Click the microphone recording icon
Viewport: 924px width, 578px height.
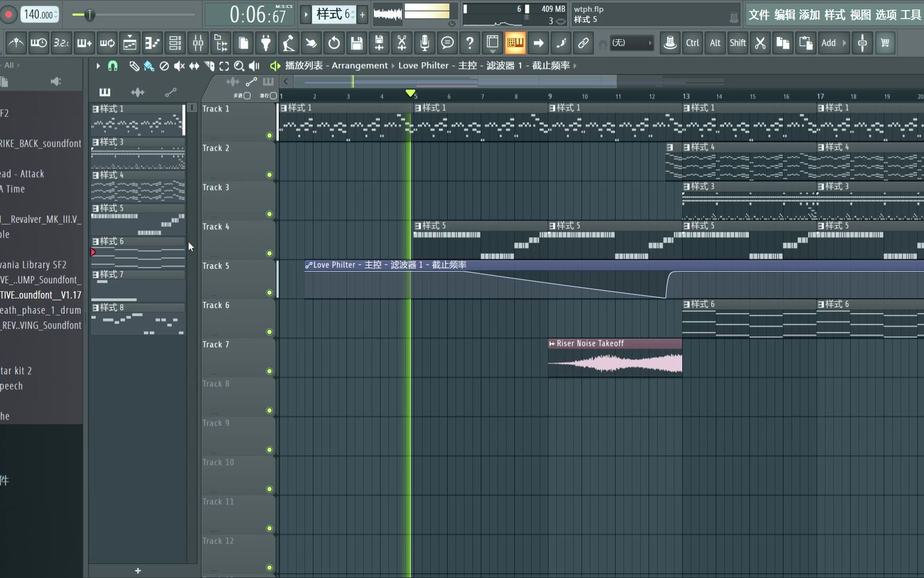(x=425, y=43)
